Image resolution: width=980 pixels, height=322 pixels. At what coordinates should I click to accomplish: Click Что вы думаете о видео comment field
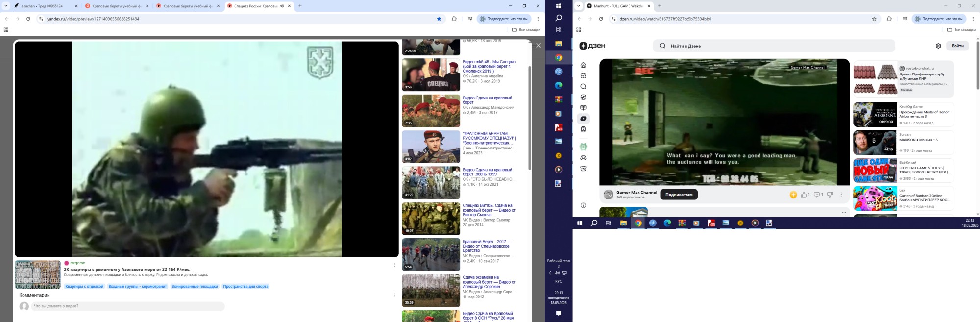pos(127,306)
